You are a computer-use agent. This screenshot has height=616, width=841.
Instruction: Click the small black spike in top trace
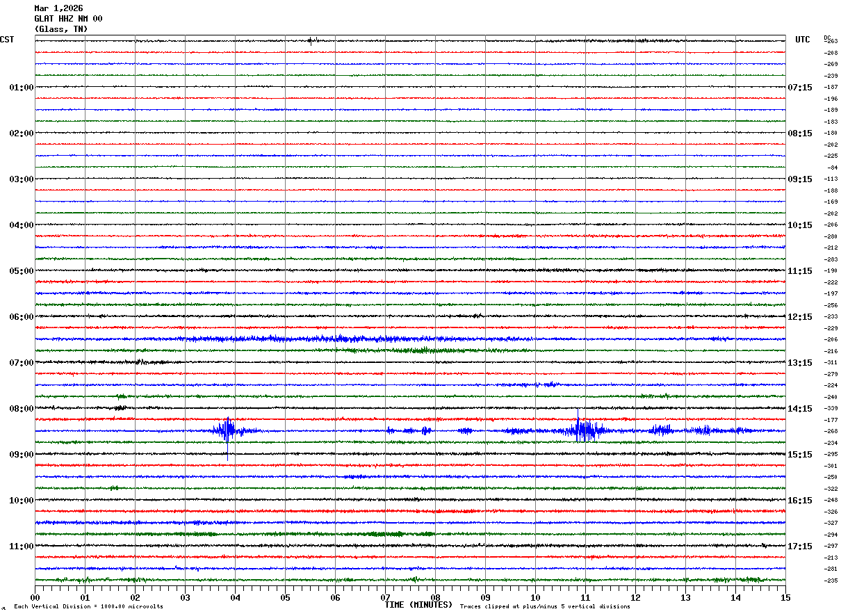pos(311,41)
